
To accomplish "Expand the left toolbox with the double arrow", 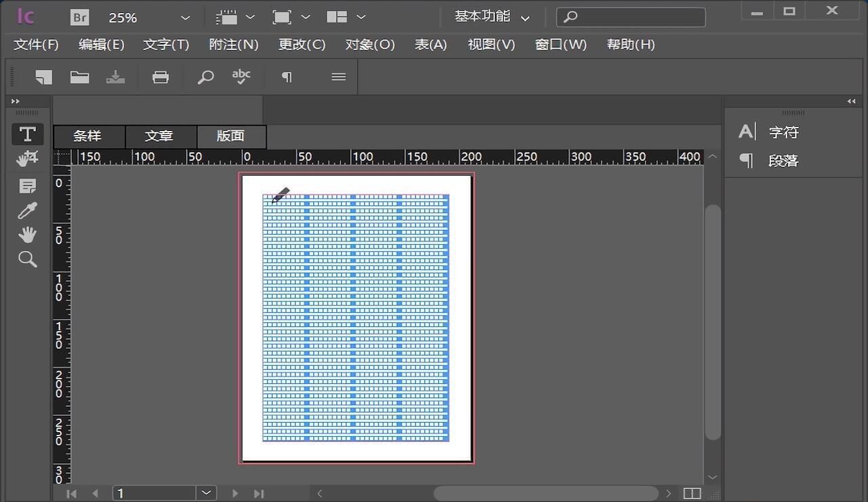I will [16, 101].
